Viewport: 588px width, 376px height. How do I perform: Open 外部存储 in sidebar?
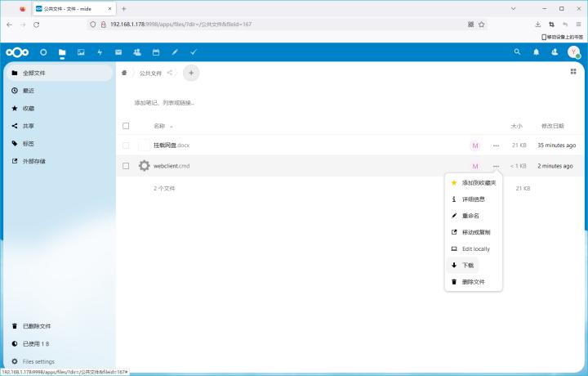pos(60,161)
